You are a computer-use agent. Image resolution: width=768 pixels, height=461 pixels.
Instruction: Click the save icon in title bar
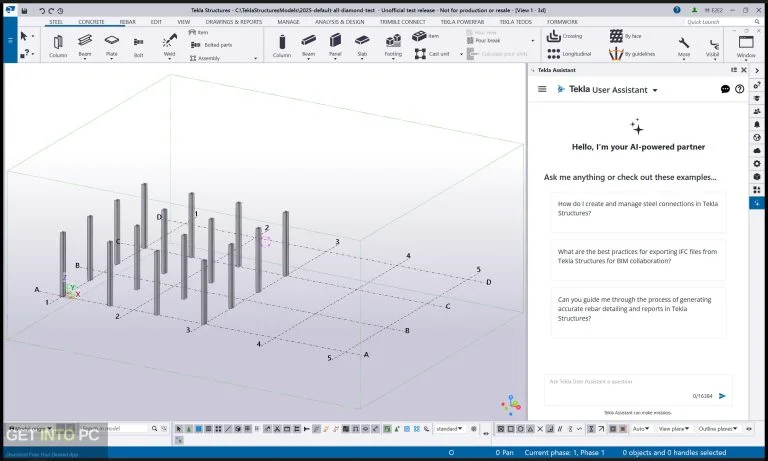[24, 10]
